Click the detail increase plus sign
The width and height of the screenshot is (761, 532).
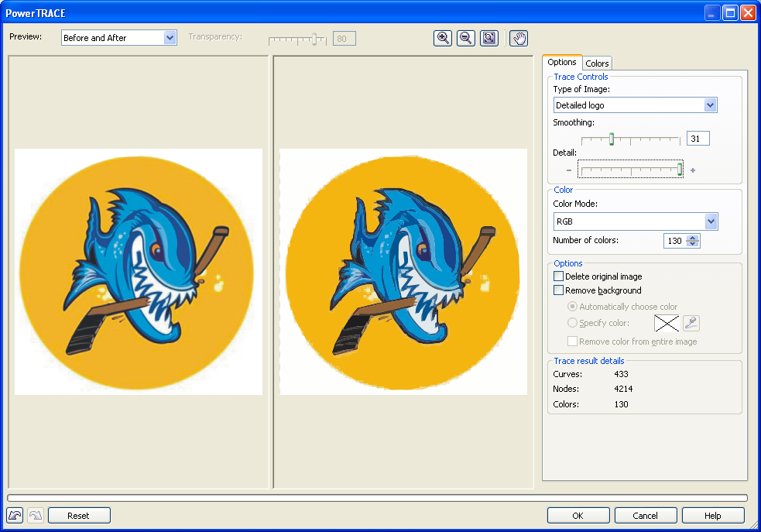pos(693,170)
